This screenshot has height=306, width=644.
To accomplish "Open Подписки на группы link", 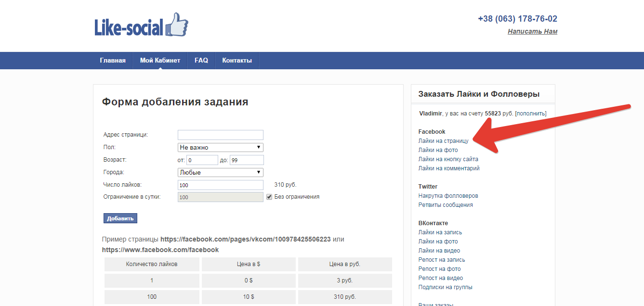I will 446,287.
